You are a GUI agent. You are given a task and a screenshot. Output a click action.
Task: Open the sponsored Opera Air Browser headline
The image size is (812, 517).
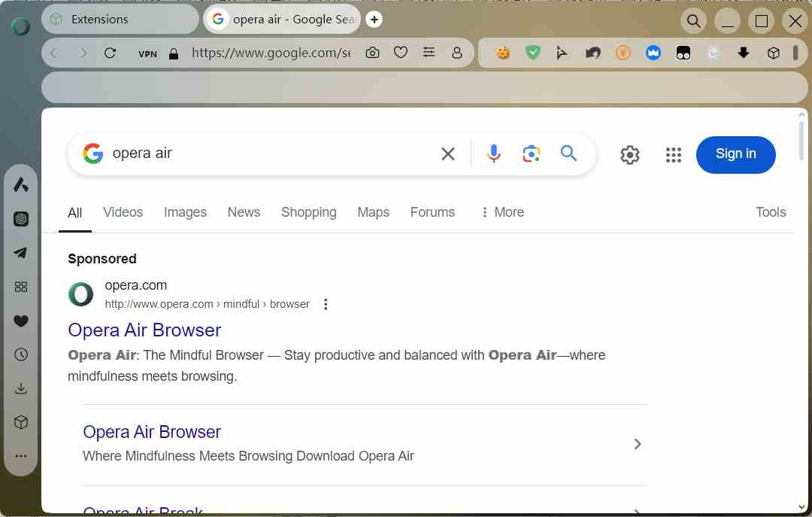pos(144,330)
